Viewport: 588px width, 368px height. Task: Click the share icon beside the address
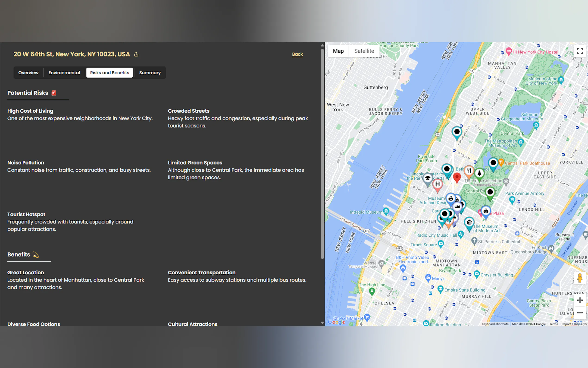(136, 54)
